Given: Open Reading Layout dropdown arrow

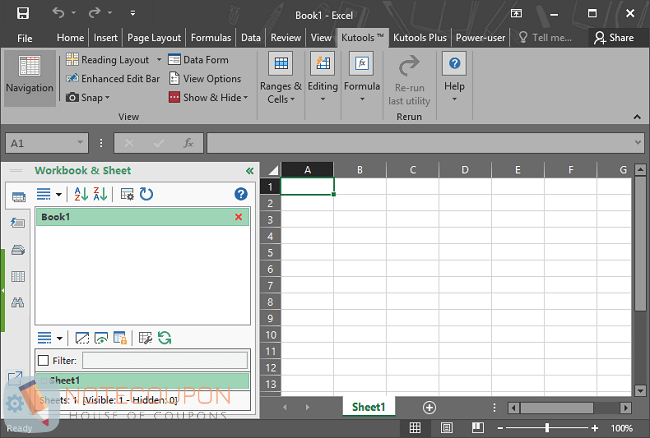Looking at the screenshot, I should 159,60.
